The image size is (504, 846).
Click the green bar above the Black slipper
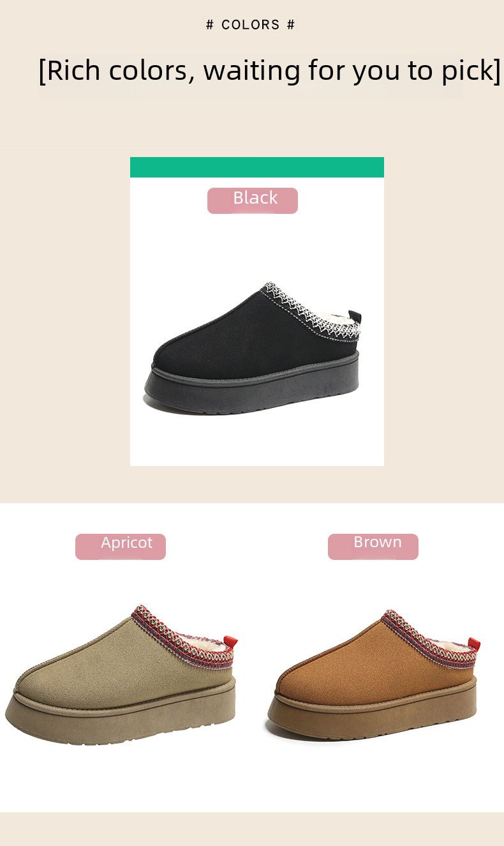pos(257,167)
